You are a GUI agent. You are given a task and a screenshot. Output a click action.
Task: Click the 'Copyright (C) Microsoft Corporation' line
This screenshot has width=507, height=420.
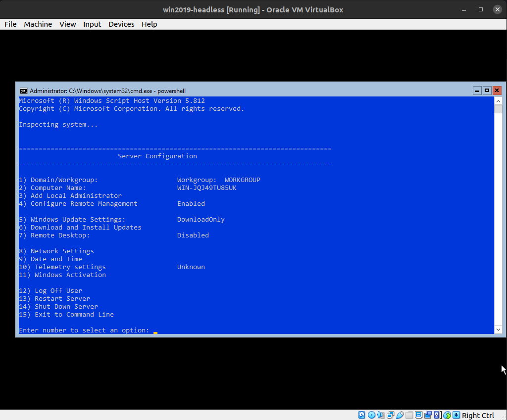tap(132, 108)
